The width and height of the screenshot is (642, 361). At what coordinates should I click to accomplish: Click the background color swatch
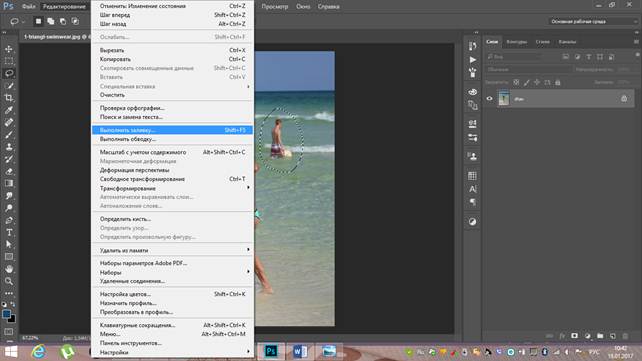[x=12, y=319]
